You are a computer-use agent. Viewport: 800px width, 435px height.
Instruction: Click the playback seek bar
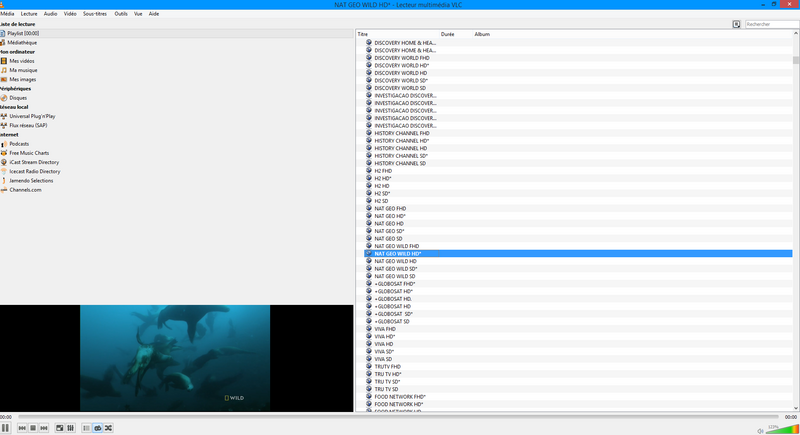tap(398, 417)
